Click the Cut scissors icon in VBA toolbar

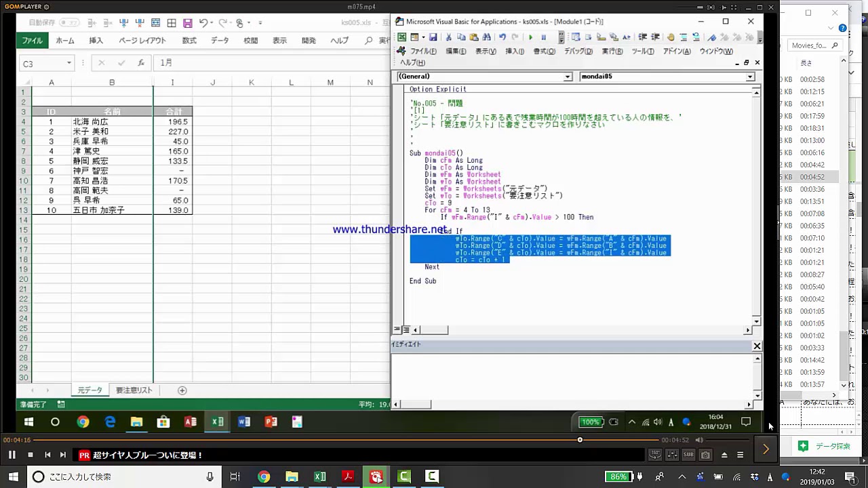[448, 37]
